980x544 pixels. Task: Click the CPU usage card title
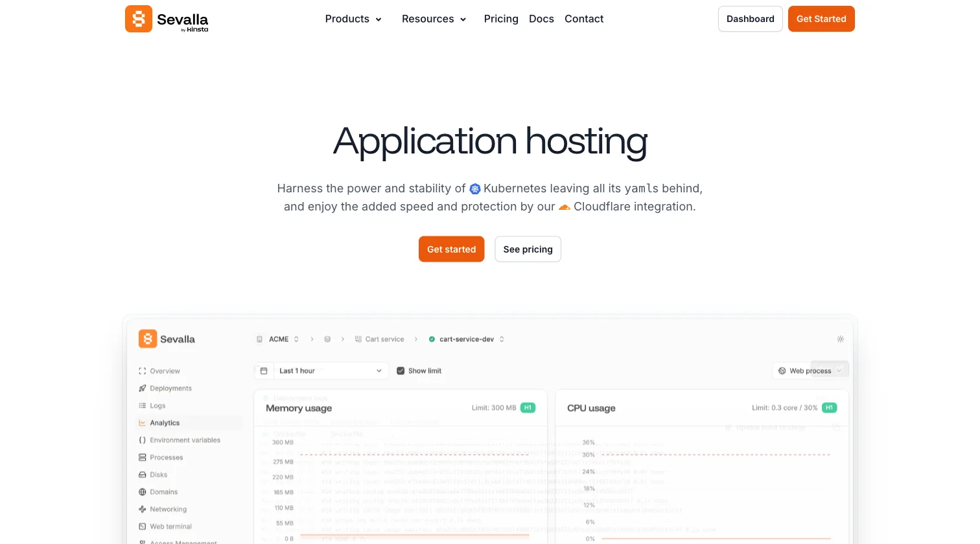pyautogui.click(x=591, y=408)
